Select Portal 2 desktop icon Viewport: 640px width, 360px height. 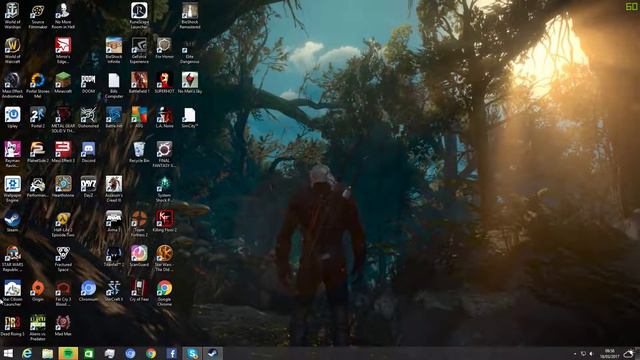coord(38,118)
